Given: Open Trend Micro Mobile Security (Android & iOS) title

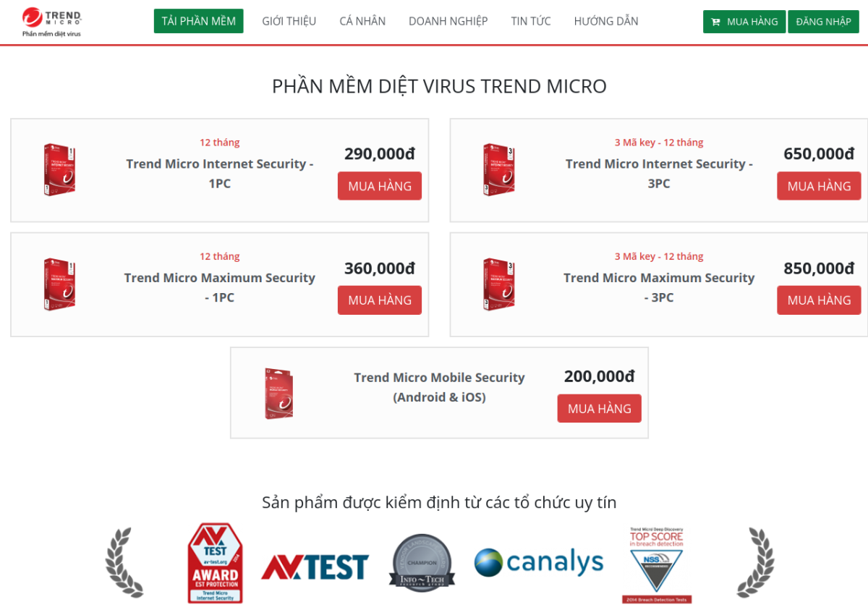Looking at the screenshot, I should 439,387.
